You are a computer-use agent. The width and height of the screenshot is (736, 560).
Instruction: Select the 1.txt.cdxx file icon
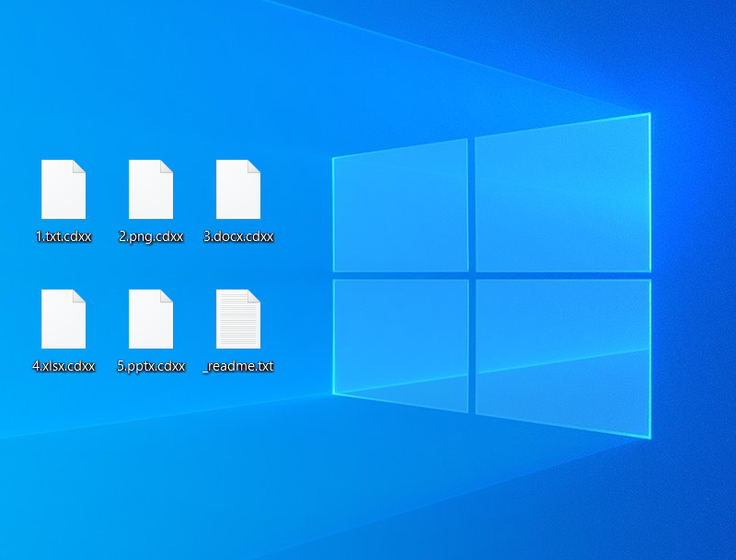63,189
